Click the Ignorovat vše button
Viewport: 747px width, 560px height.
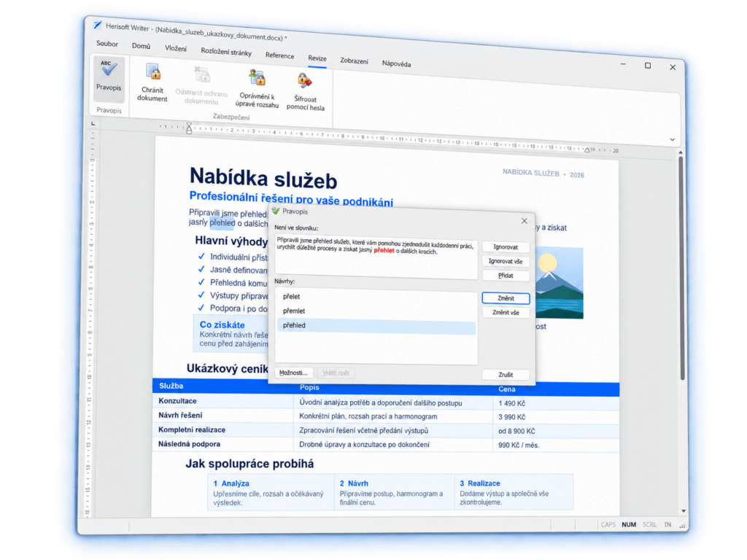[x=506, y=262]
